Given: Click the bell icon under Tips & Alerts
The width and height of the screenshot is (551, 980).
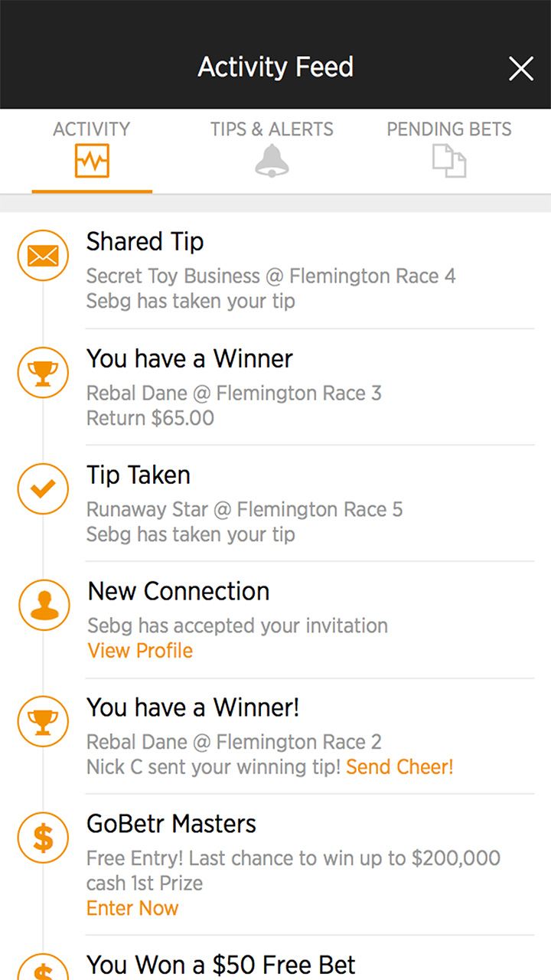Looking at the screenshot, I should (x=272, y=162).
